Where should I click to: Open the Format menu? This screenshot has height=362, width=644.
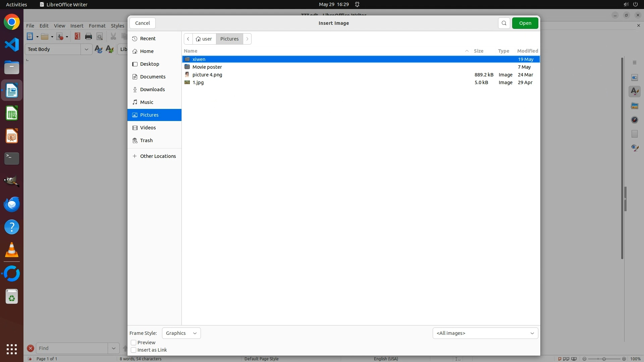[97, 26]
